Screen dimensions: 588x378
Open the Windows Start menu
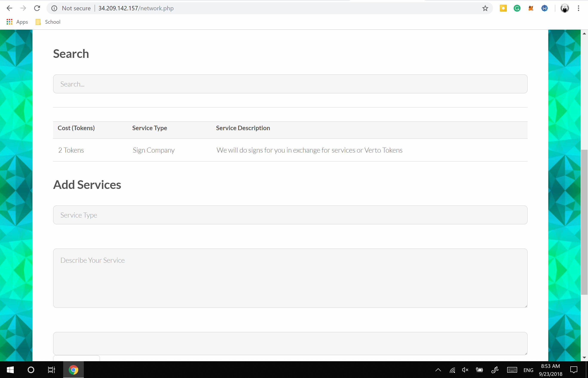pos(10,370)
